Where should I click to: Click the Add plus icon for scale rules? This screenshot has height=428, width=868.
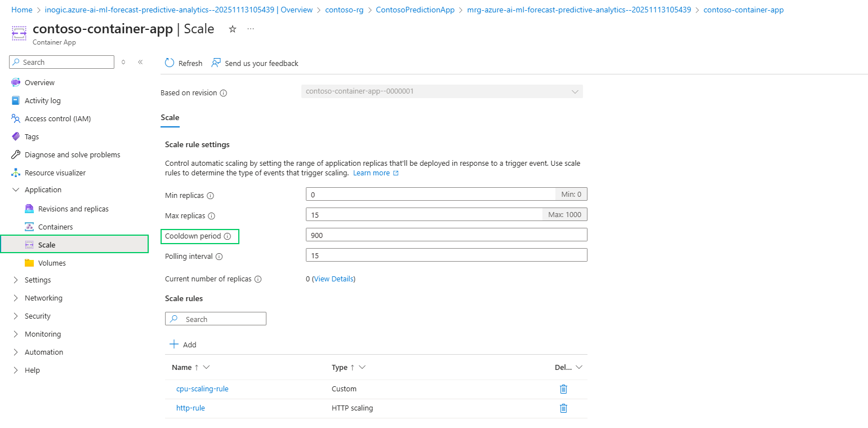(174, 345)
